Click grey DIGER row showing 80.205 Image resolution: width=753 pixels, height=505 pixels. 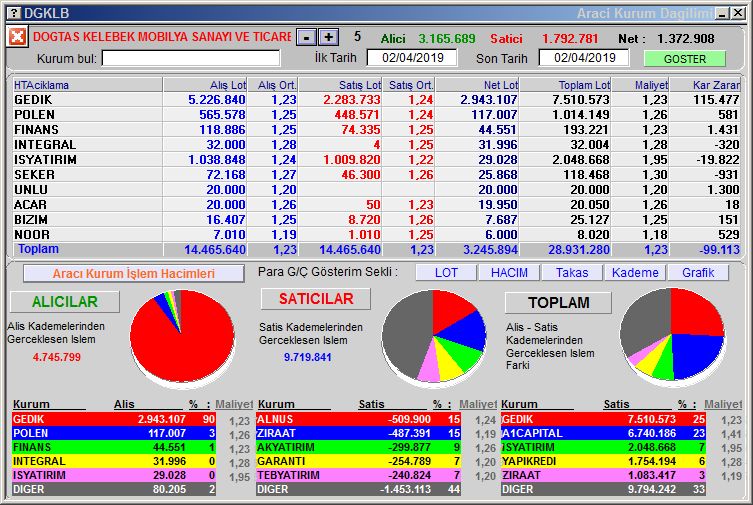tap(114, 489)
